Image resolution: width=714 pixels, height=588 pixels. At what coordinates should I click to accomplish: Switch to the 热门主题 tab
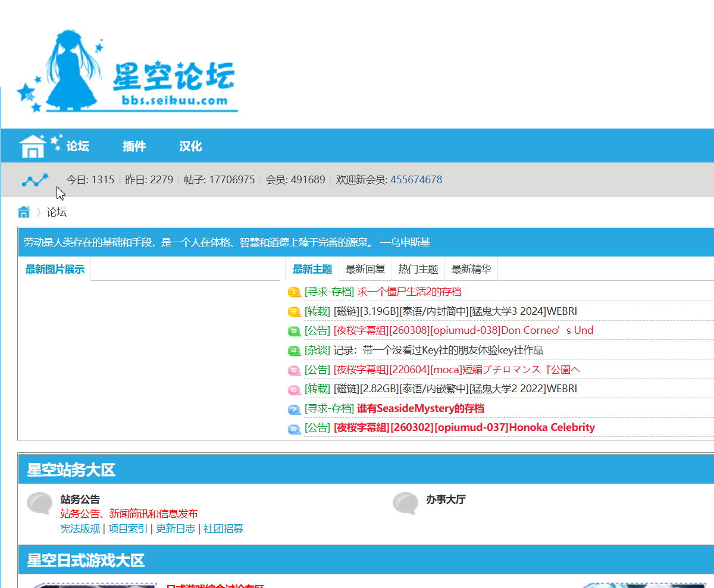pyautogui.click(x=418, y=269)
